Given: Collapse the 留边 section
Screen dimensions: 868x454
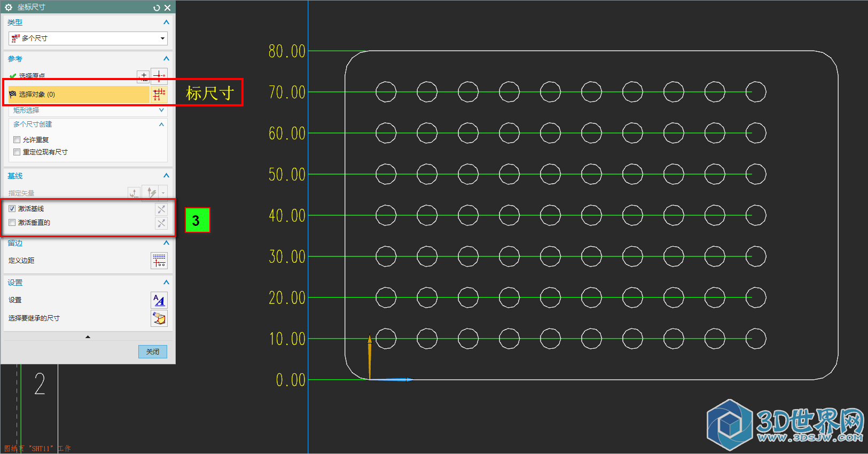Looking at the screenshot, I should (166, 243).
